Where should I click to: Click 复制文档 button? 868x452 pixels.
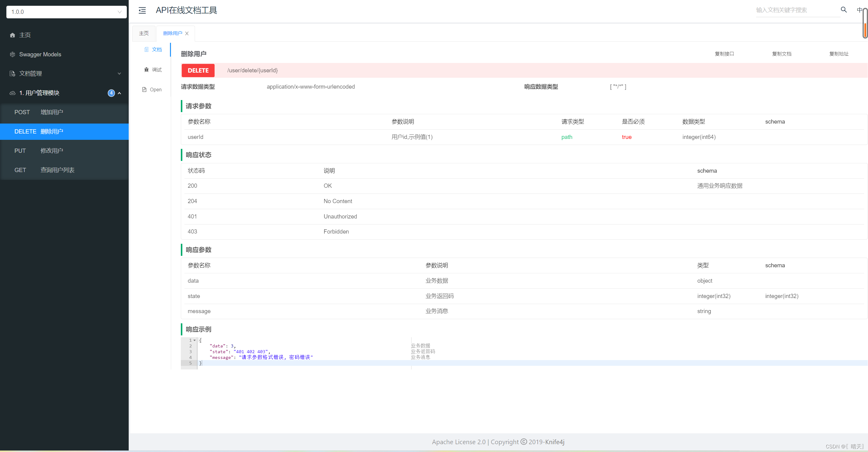pyautogui.click(x=782, y=54)
